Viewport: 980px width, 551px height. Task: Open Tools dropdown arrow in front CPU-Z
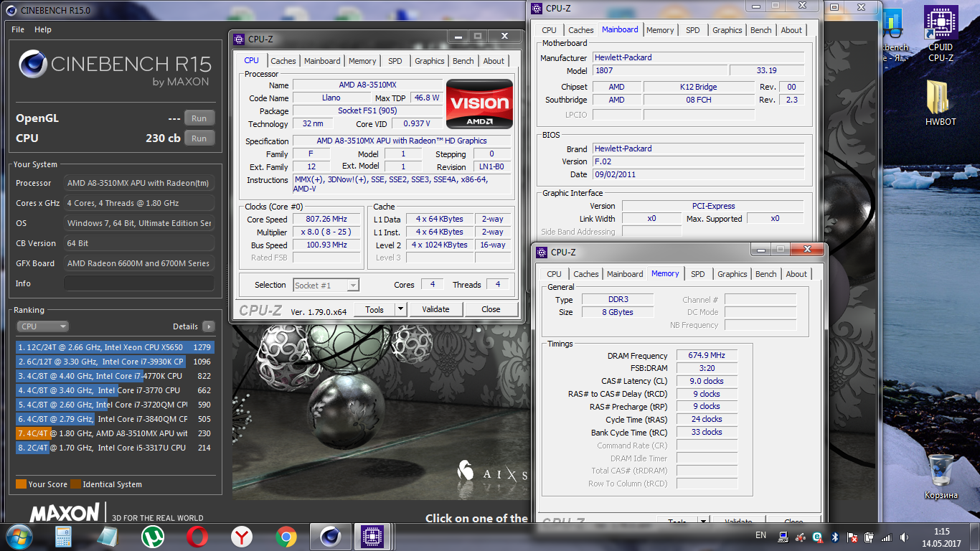(400, 309)
